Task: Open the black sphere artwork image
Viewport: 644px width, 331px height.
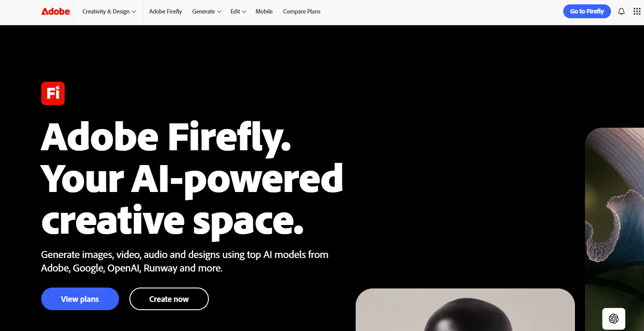Action: click(465, 310)
